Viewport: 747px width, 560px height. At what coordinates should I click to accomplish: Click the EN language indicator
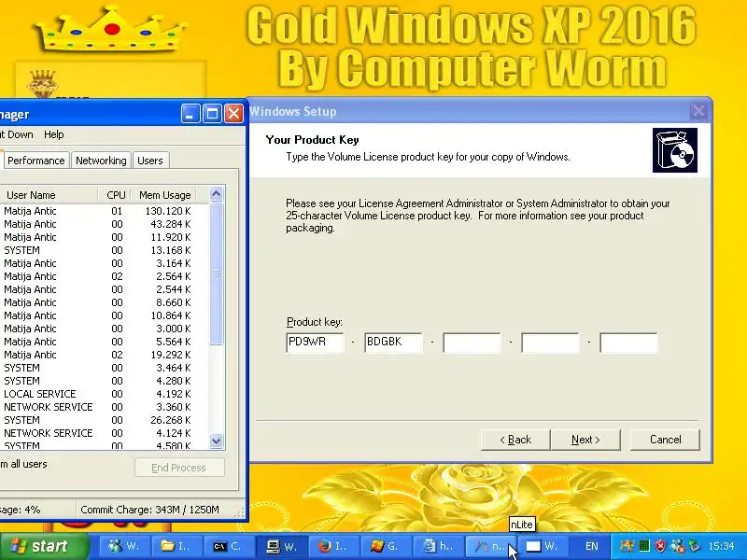592,546
